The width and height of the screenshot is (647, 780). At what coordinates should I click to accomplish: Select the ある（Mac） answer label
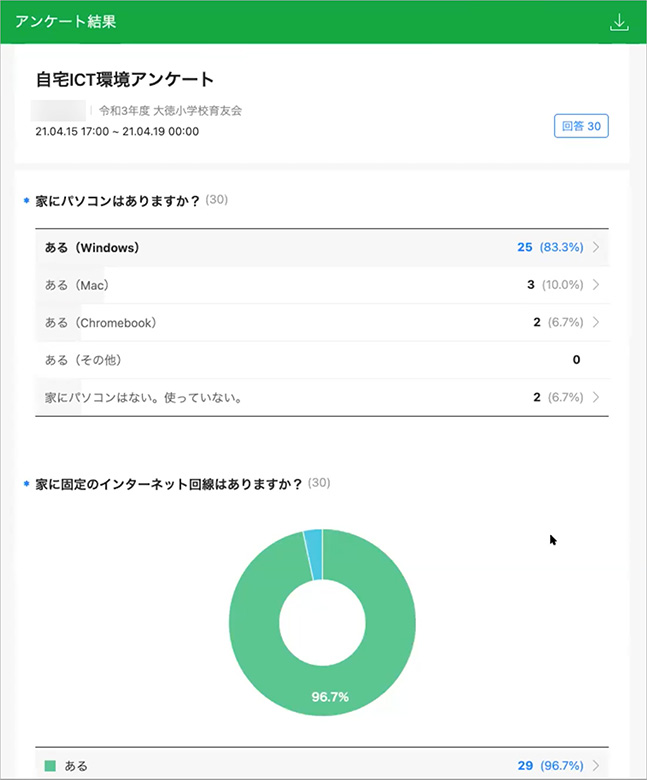77,285
